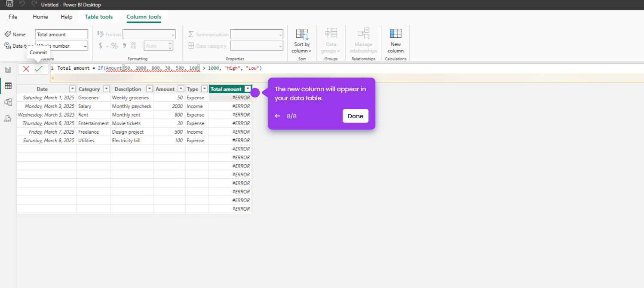Select the Total amount column header
Viewport: 644px width, 288px height.
[x=227, y=89]
